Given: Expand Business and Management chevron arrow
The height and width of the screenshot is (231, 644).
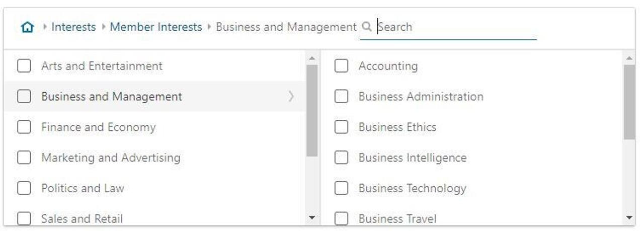Looking at the screenshot, I should [x=291, y=96].
